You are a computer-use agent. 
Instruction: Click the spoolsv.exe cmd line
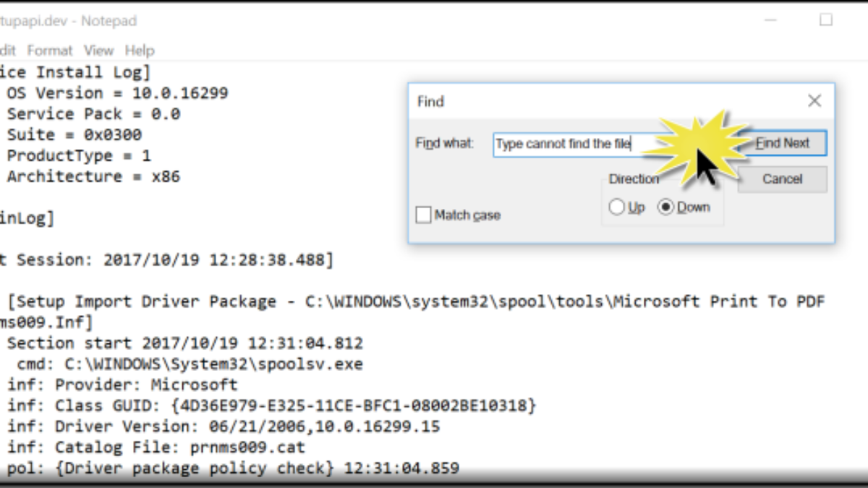190,364
